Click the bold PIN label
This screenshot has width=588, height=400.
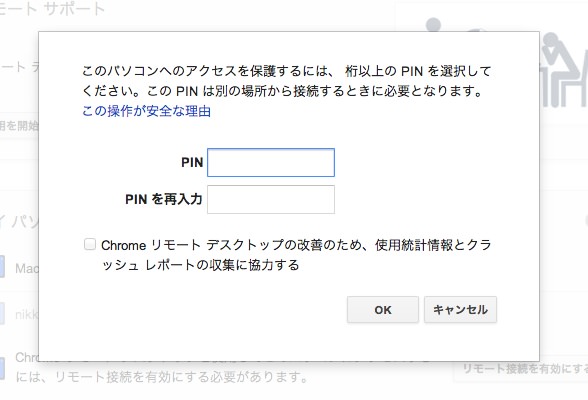pos(192,162)
